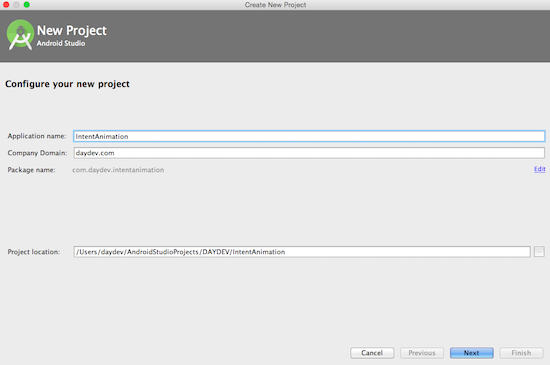Click the "New Project" banner title

72,31
